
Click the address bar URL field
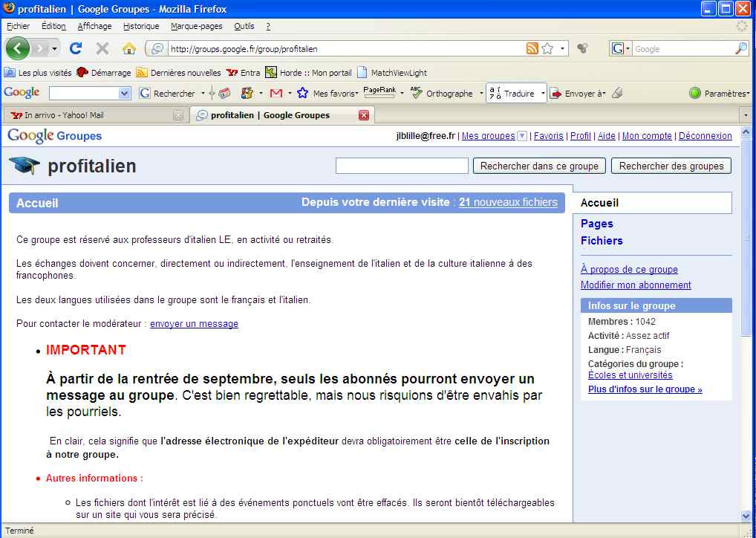click(x=345, y=48)
